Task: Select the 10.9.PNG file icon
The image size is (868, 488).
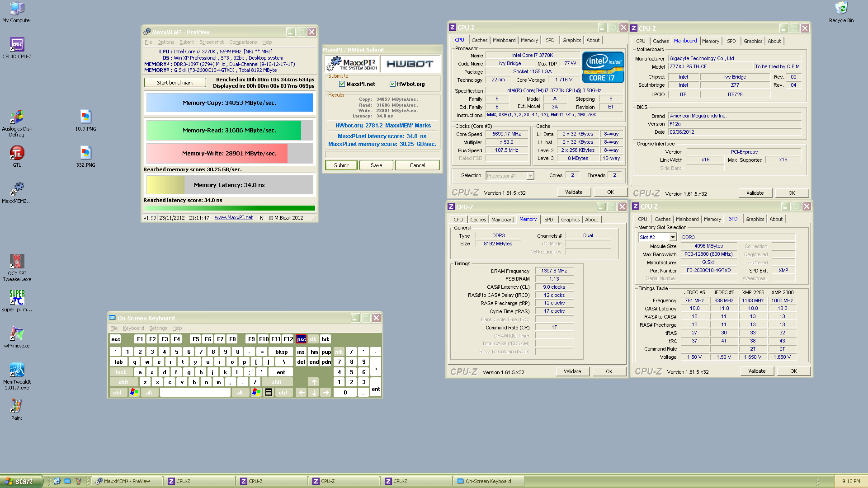Action: coord(85,120)
